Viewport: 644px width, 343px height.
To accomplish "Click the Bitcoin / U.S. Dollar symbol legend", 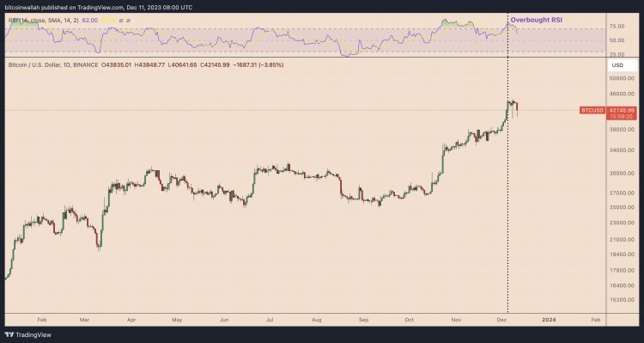I will point(53,65).
